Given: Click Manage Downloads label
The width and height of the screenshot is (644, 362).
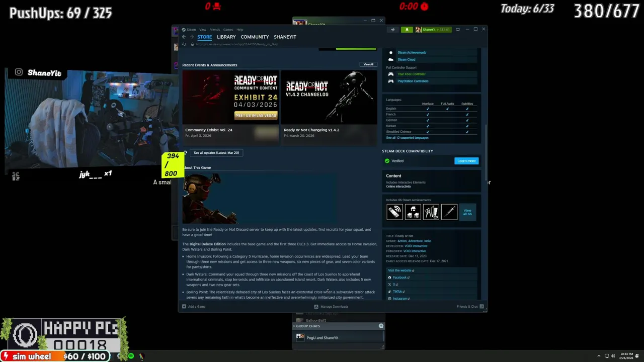Looking at the screenshot, I should 334,306.
